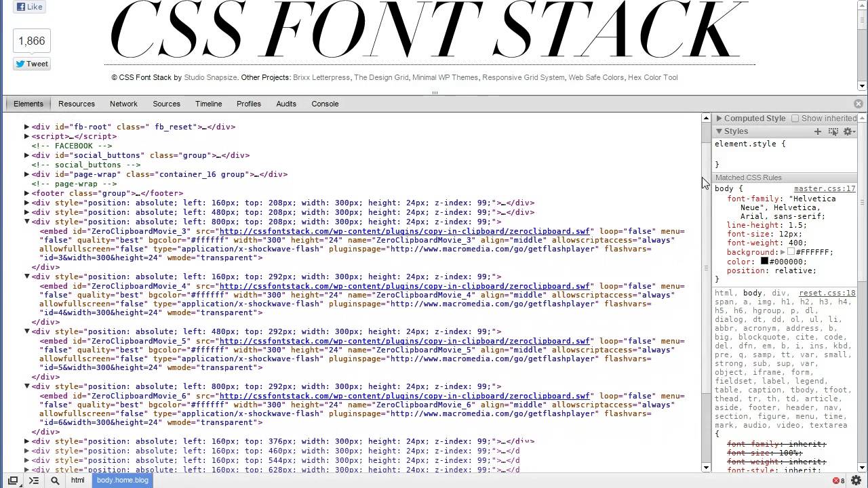The image size is (868, 488).
Task: Open the Hex Color Tool link
Action: [x=652, y=77]
